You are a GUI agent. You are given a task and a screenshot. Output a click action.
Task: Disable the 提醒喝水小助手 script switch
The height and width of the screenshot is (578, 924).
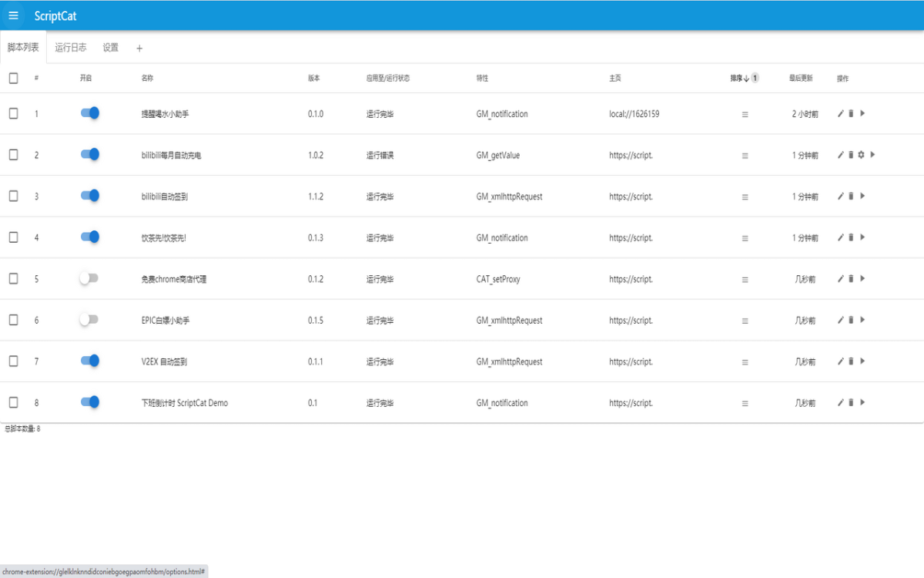click(89, 113)
